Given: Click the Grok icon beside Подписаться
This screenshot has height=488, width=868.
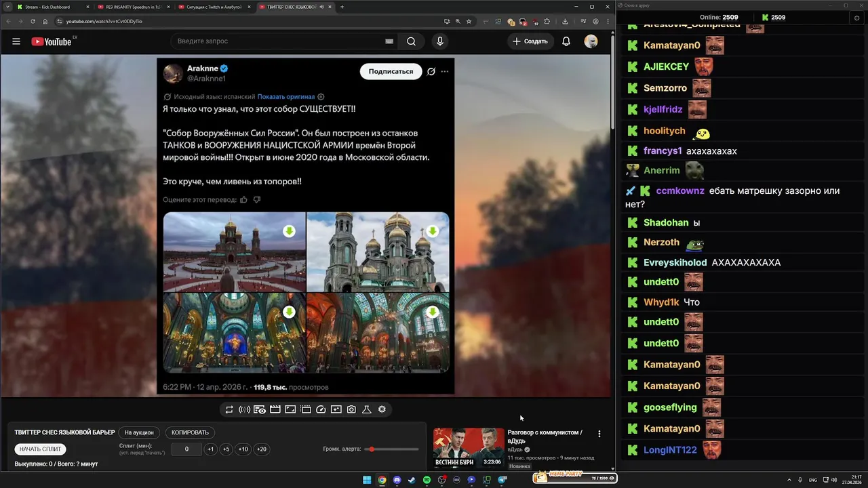Looking at the screenshot, I should (x=431, y=71).
